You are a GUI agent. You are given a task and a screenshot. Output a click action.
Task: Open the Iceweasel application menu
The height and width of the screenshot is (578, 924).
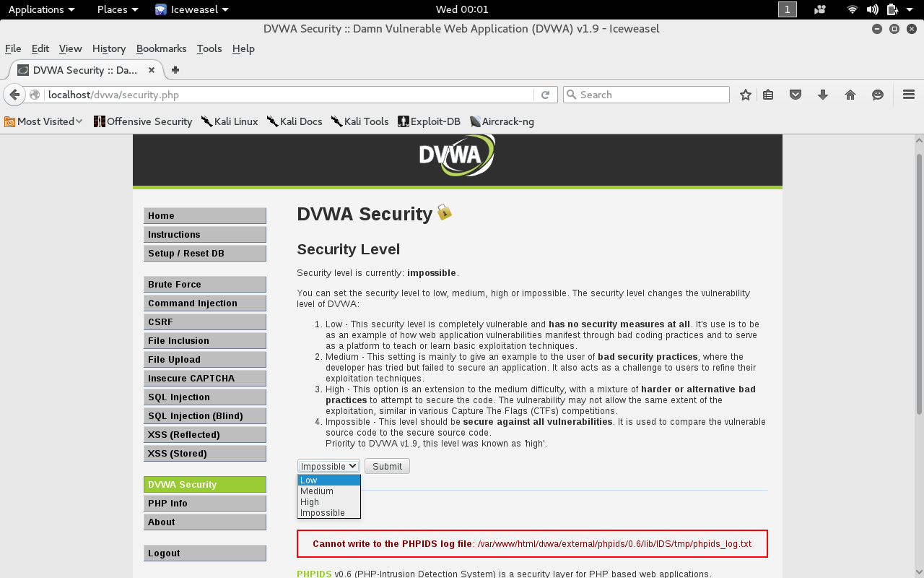191,9
